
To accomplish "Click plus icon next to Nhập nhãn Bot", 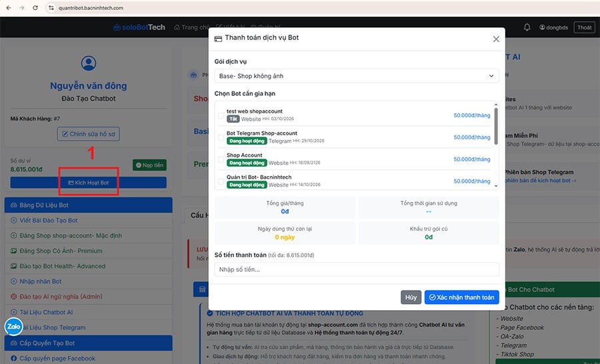I will click(14, 281).
